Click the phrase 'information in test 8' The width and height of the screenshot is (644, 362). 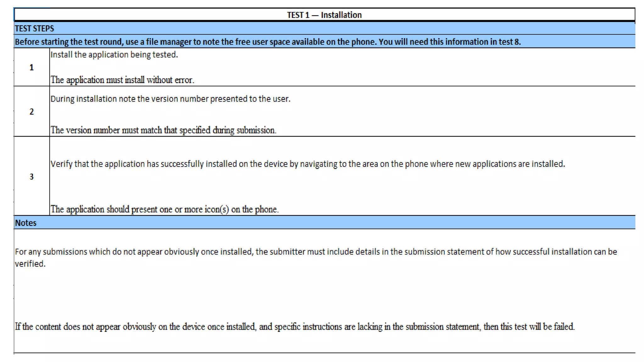click(483, 42)
